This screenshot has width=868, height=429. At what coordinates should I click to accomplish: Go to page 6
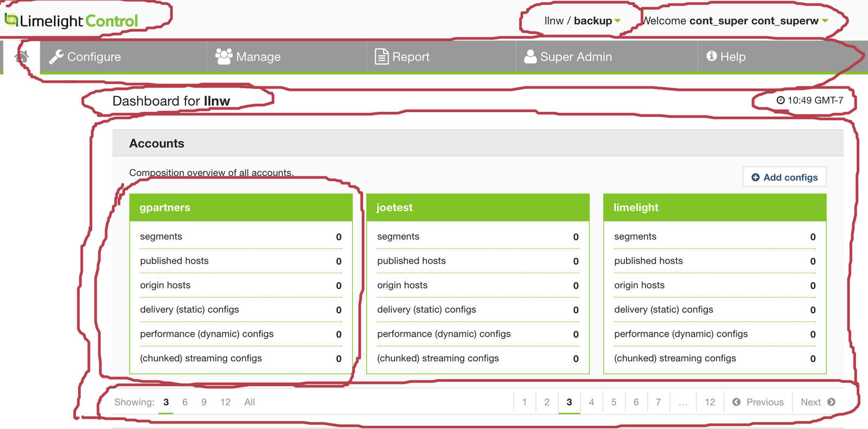(x=636, y=402)
